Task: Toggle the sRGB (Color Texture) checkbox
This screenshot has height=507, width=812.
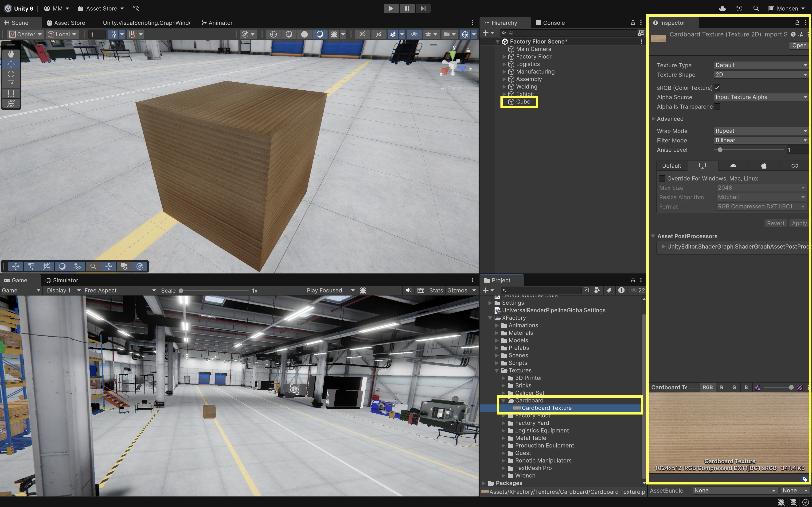Action: [717, 88]
